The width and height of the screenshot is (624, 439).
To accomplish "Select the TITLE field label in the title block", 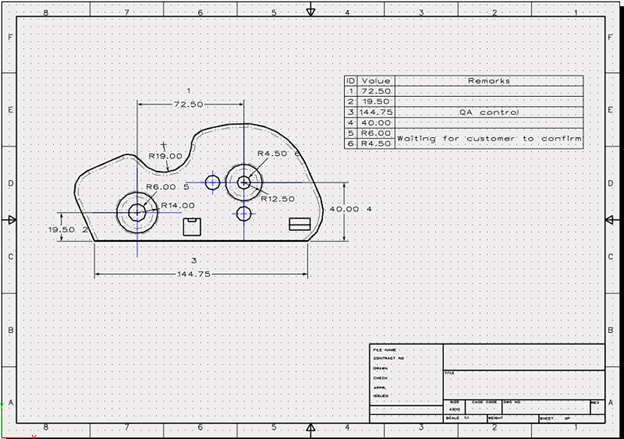I will click(x=449, y=373).
